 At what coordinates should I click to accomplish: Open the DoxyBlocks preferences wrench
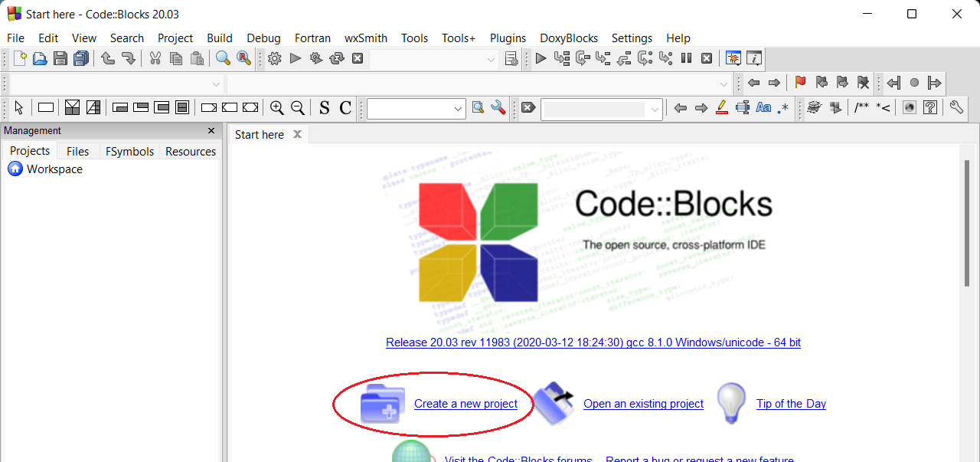click(x=956, y=108)
